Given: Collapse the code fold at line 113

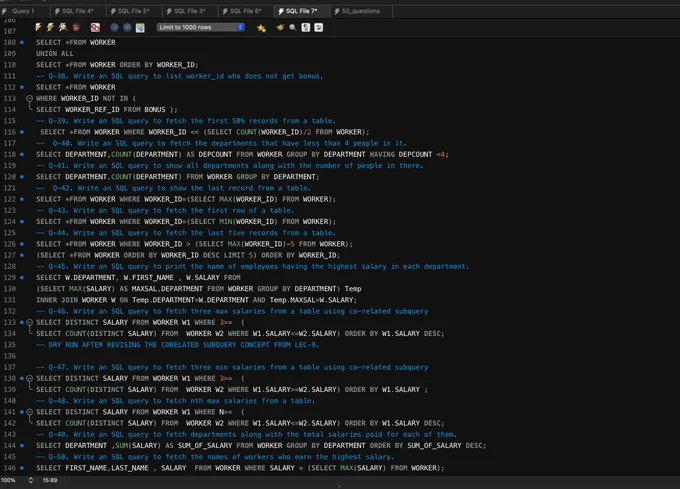Looking at the screenshot, I should pyautogui.click(x=29, y=98).
